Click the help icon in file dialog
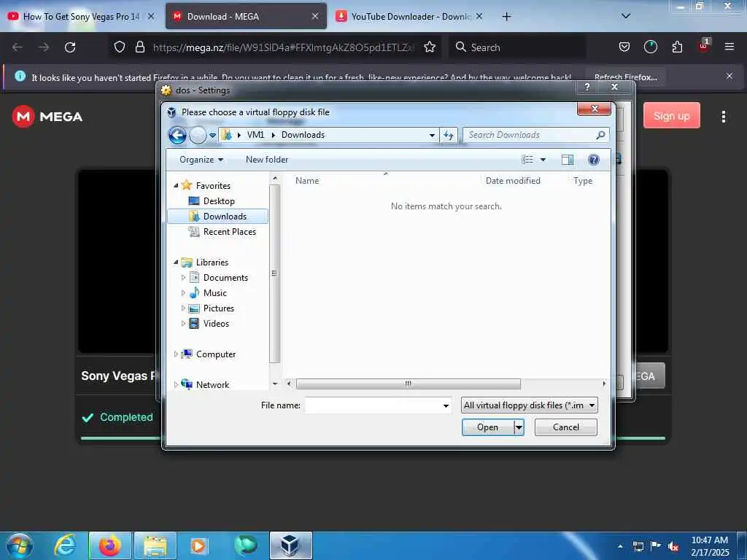747x560 pixels. click(594, 160)
